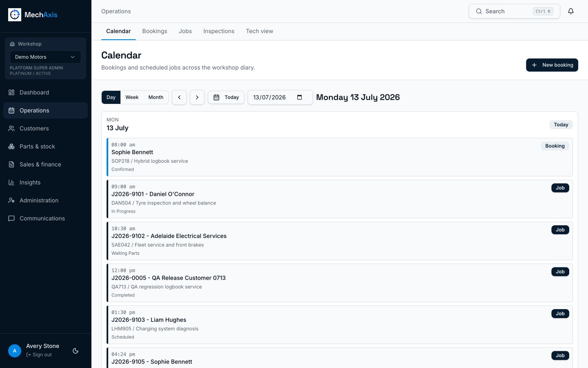Click Job badge on J2026-9105 row
This screenshot has height=368, width=588.
click(560, 356)
